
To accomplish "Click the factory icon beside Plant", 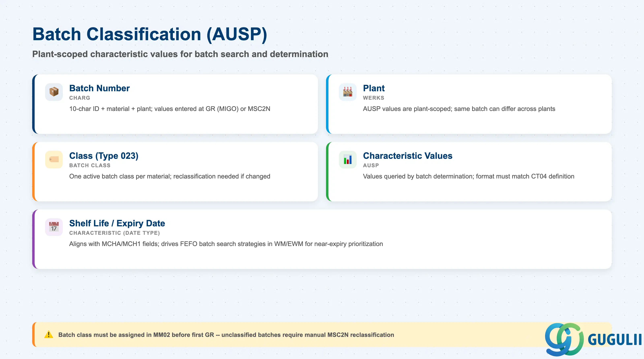I will pyautogui.click(x=348, y=92).
